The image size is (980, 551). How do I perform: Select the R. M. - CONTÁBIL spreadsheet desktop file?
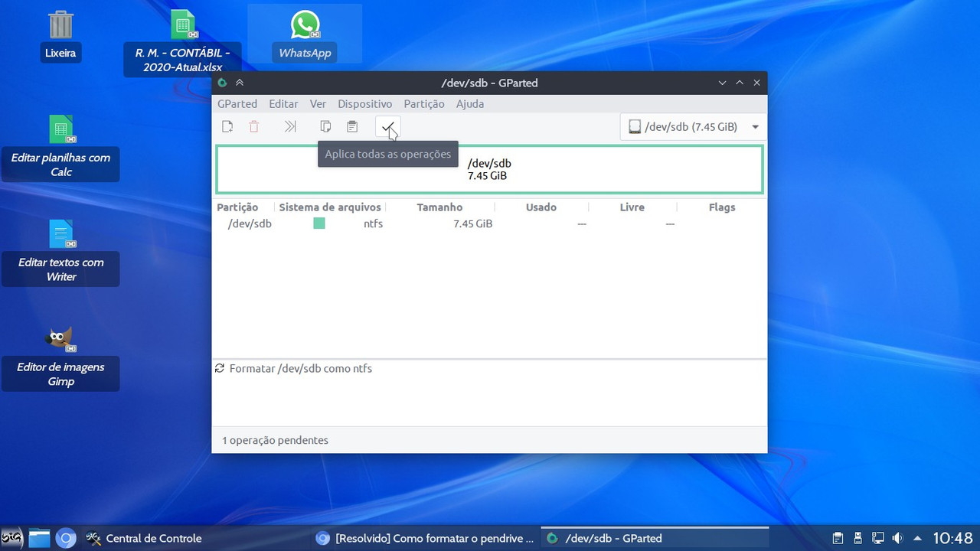tap(182, 42)
